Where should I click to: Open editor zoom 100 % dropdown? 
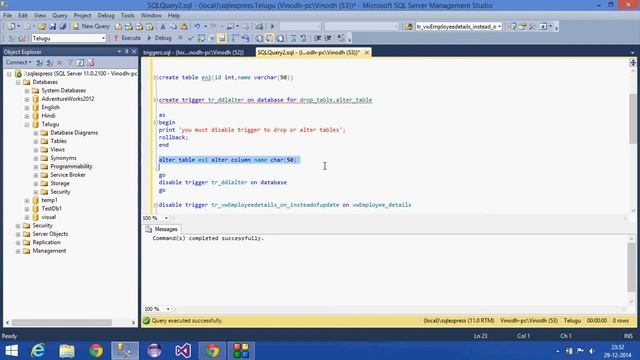click(x=166, y=218)
